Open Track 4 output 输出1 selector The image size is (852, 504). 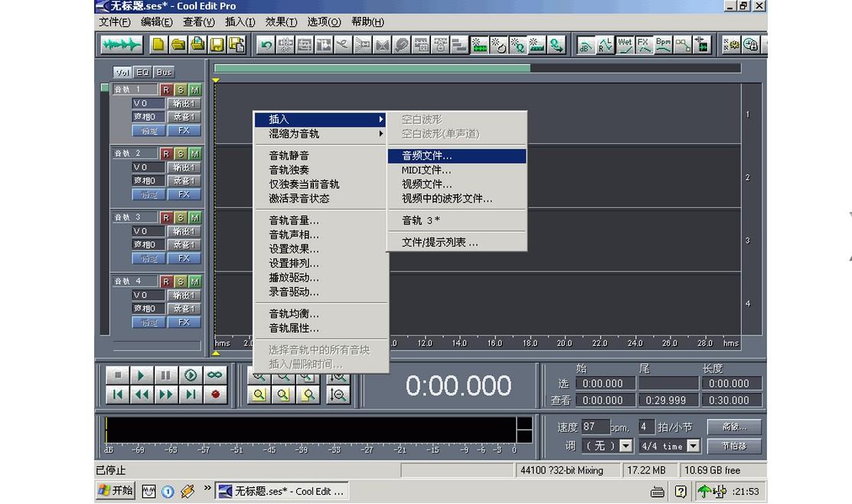pyautogui.click(x=184, y=295)
